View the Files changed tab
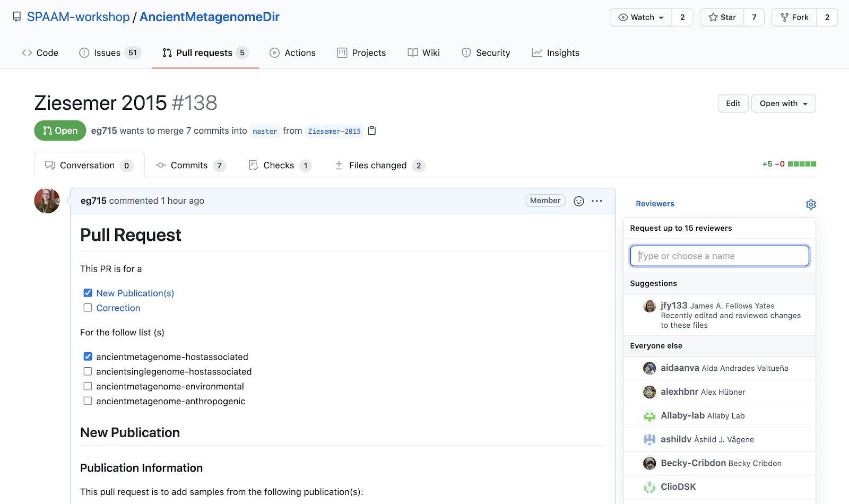 click(379, 165)
